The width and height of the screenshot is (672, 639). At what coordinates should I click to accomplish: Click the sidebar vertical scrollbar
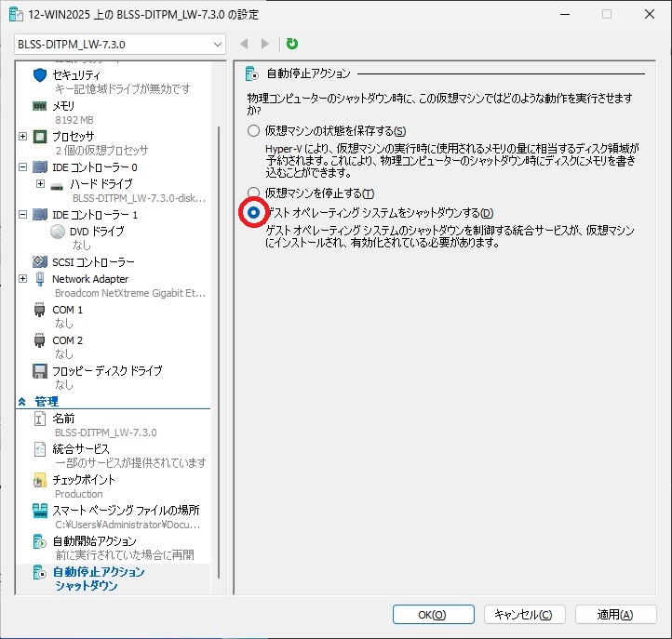219,352
